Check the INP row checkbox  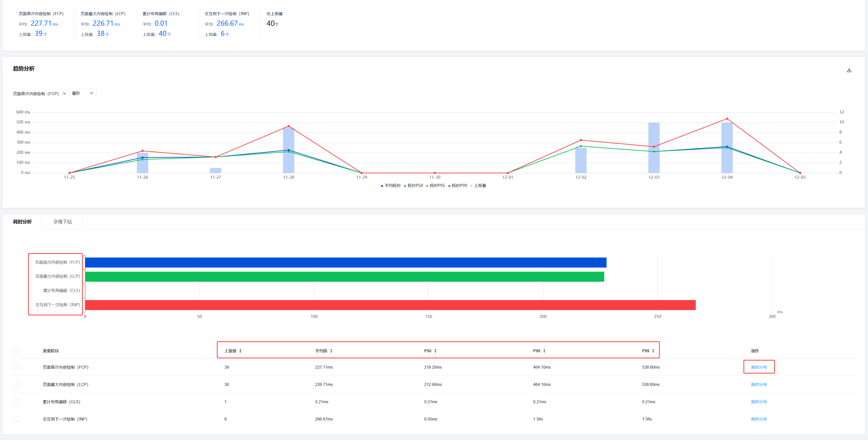pos(17,419)
